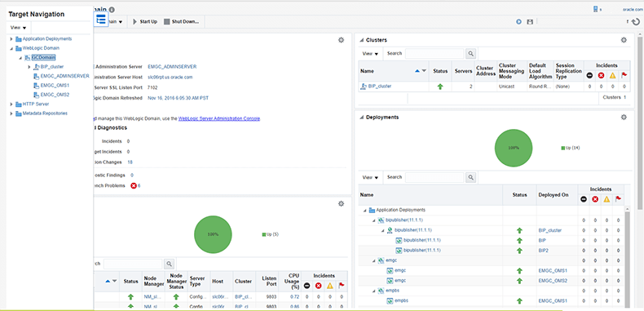Sort Clusters Name column ascending

417,71
